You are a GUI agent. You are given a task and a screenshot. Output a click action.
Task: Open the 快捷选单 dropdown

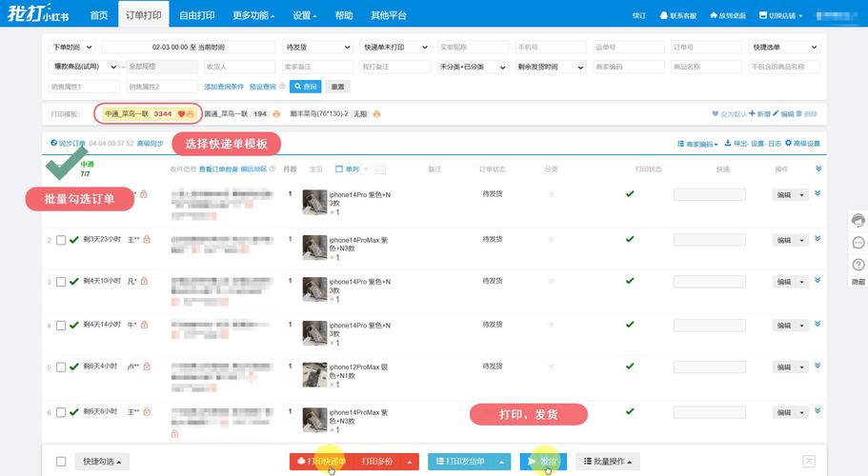[784, 47]
